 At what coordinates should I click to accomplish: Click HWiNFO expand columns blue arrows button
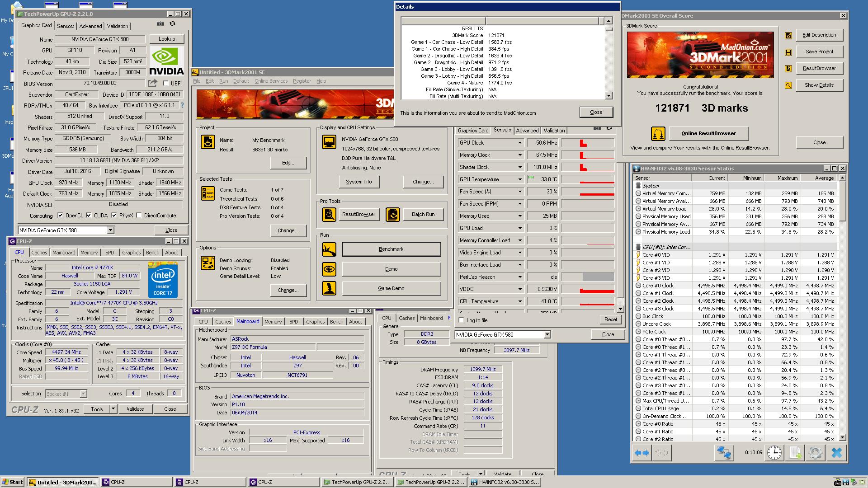tap(642, 452)
